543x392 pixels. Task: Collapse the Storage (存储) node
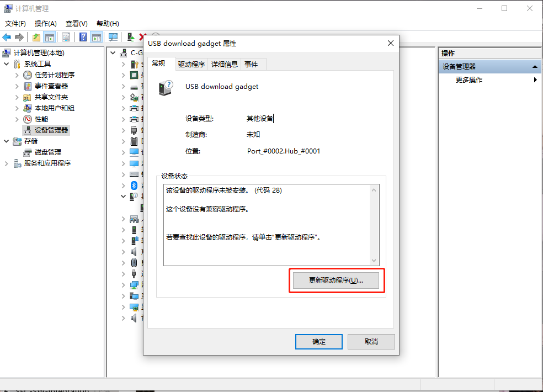pos(6,141)
